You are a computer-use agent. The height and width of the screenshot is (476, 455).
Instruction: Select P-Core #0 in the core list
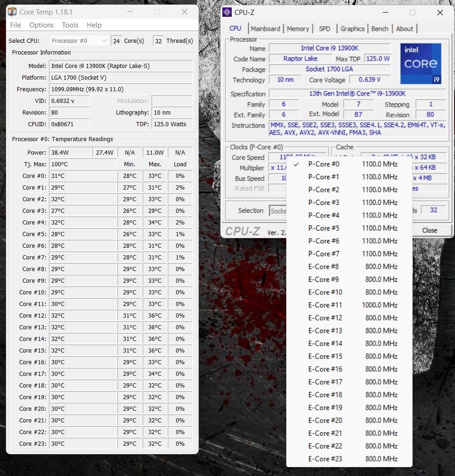(349, 164)
